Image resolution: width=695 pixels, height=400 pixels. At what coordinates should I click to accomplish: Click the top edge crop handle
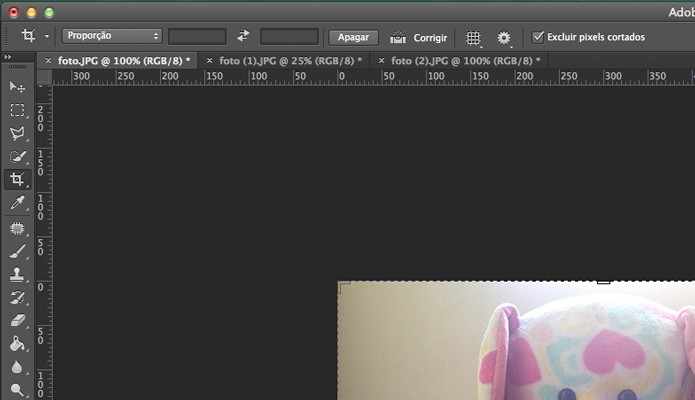click(x=603, y=282)
